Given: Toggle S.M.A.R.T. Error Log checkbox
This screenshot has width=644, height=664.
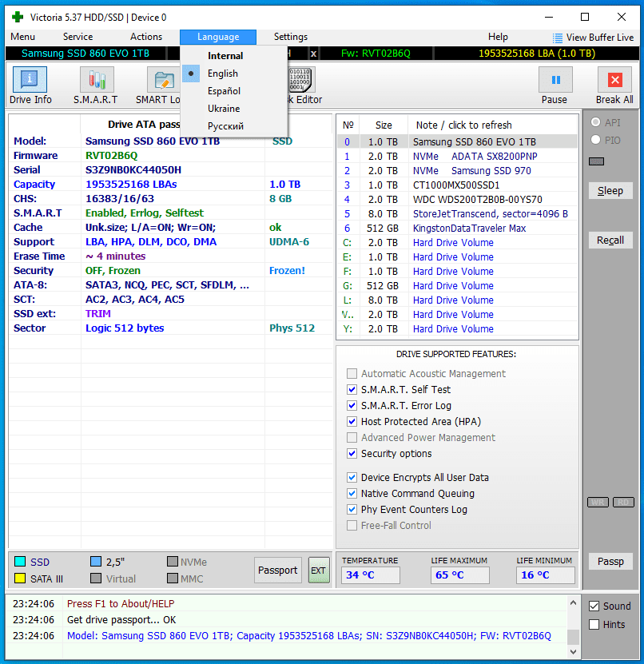Looking at the screenshot, I should [352, 405].
